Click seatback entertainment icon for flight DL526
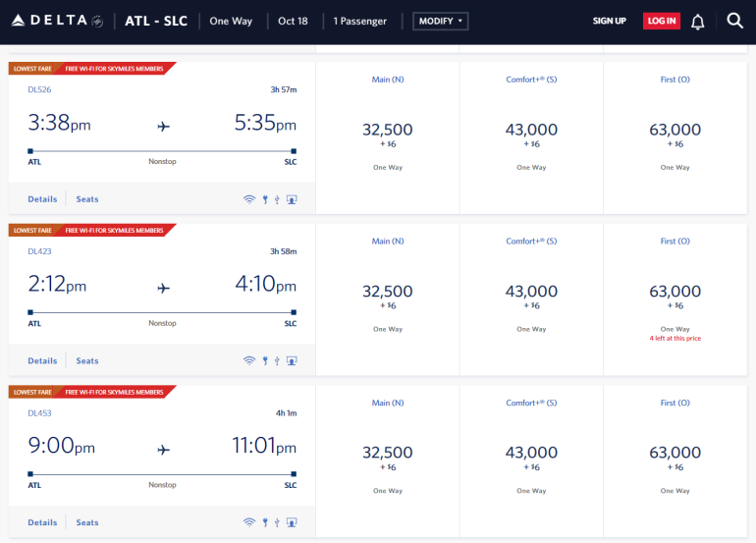756x543 pixels. click(292, 199)
